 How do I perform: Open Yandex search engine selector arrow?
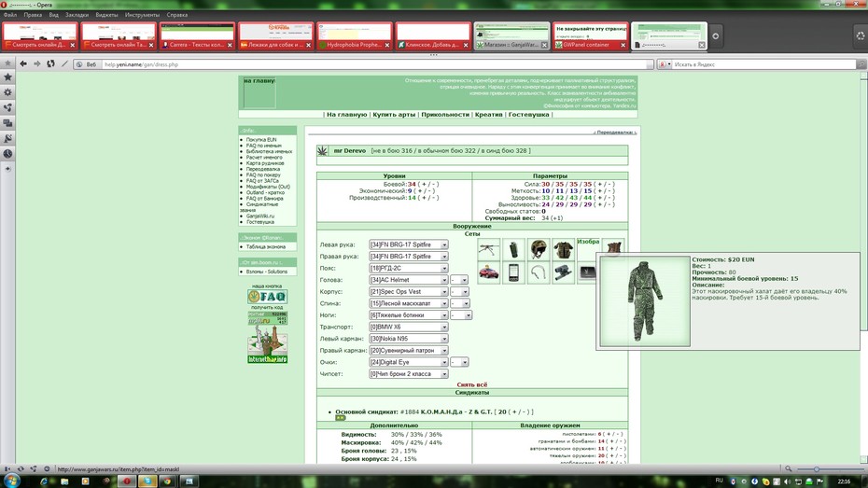(x=668, y=64)
